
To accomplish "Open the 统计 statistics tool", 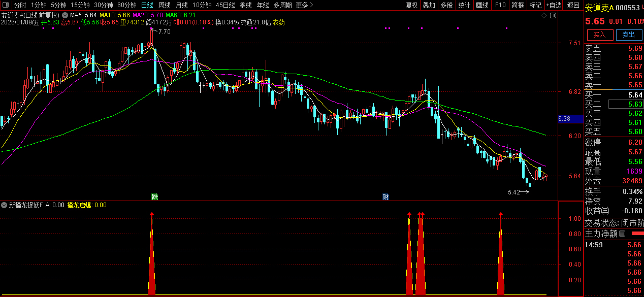I will click(464, 5).
